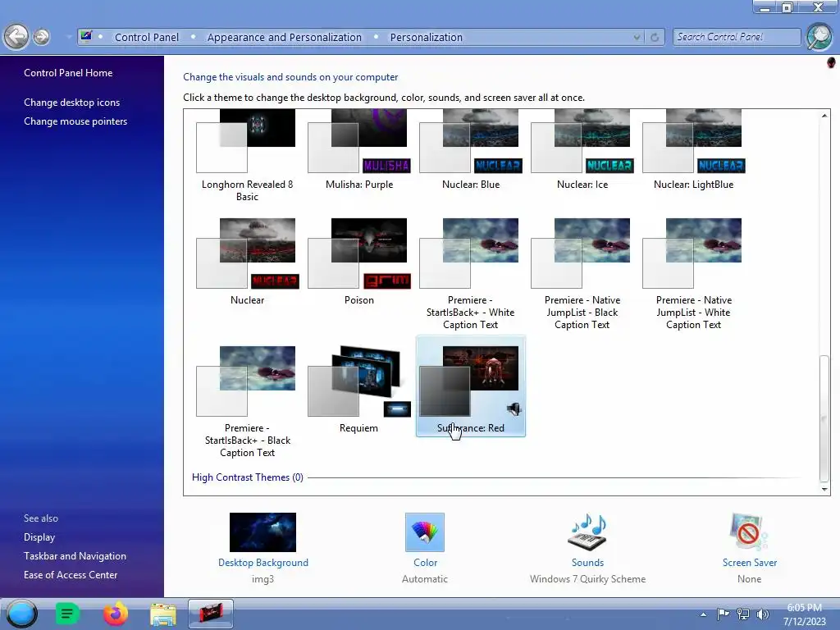The width and height of the screenshot is (840, 630).
Task: Select the Mulisha: Purple theme
Action: point(359,151)
